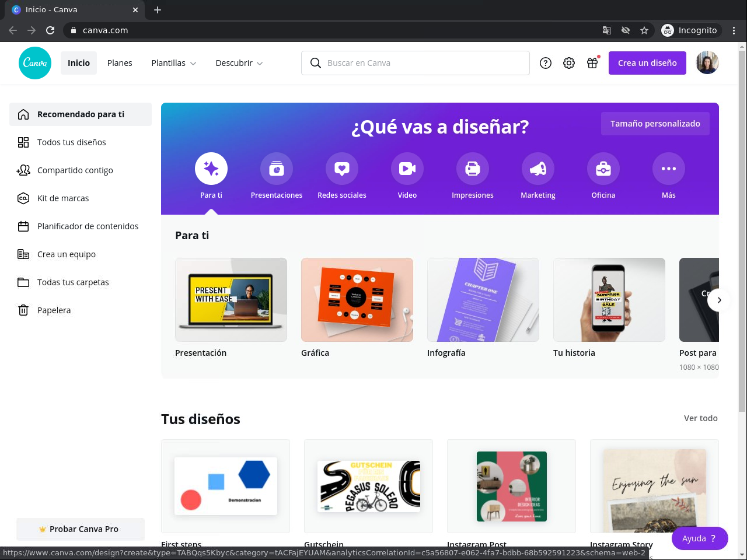The width and height of the screenshot is (747, 560).
Task: Go back in browser history
Action: (x=13, y=30)
